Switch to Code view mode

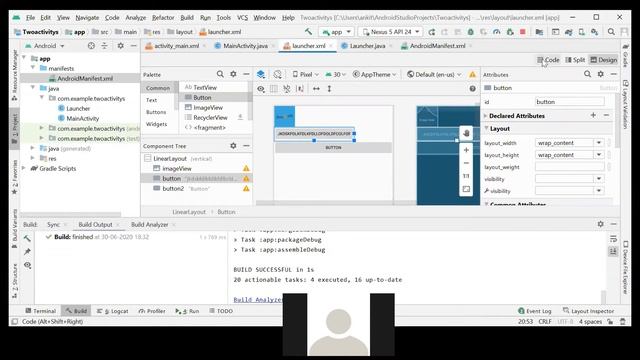click(548, 60)
